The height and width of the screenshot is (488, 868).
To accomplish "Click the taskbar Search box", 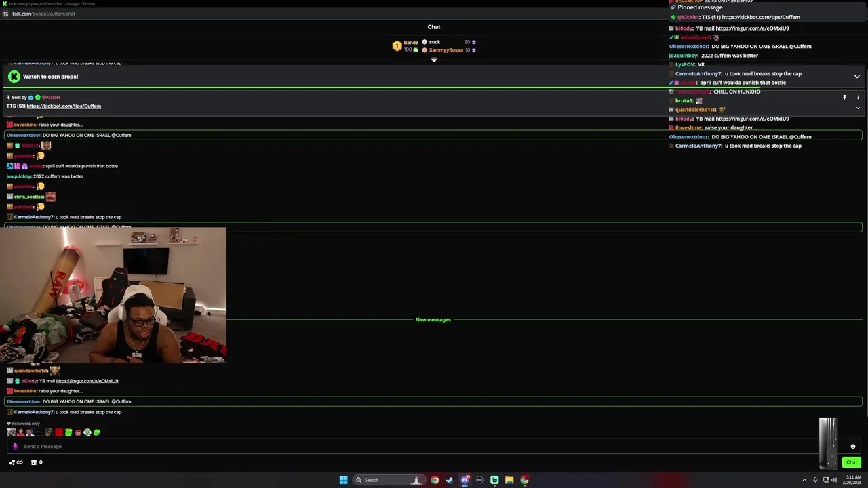I will click(388, 480).
